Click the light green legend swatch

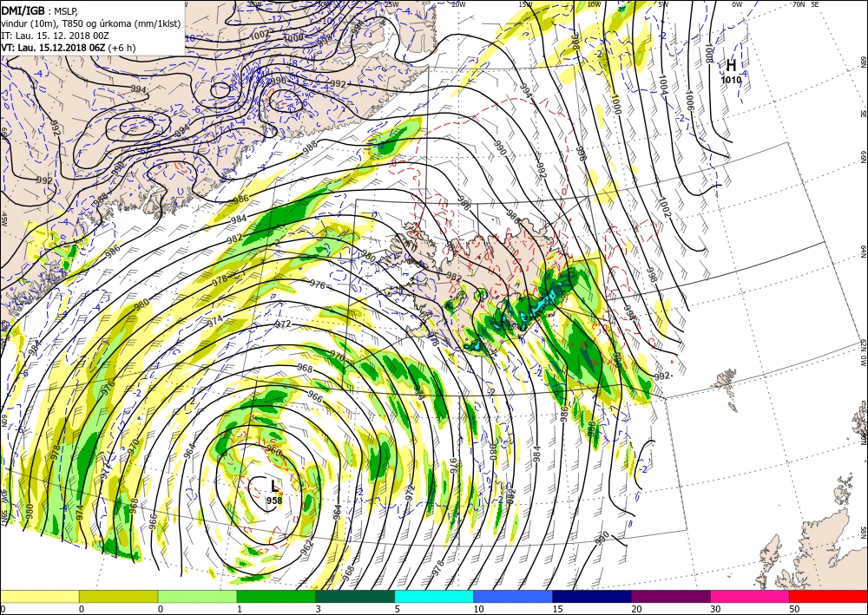coord(197,596)
